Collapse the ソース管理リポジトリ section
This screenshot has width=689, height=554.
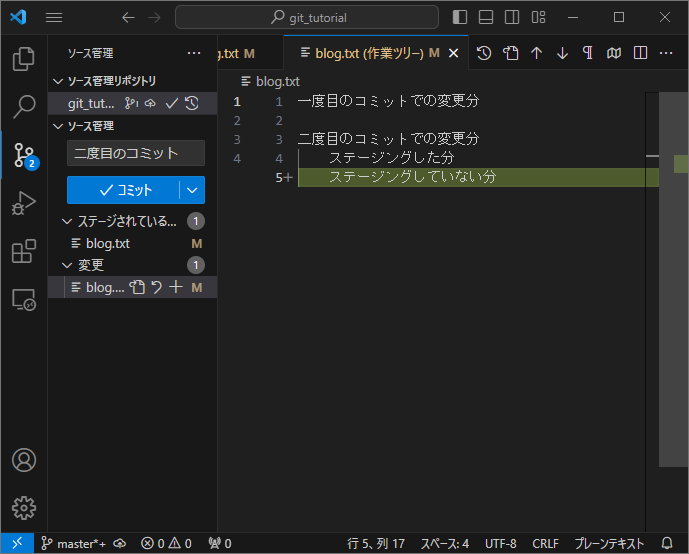coord(132,81)
